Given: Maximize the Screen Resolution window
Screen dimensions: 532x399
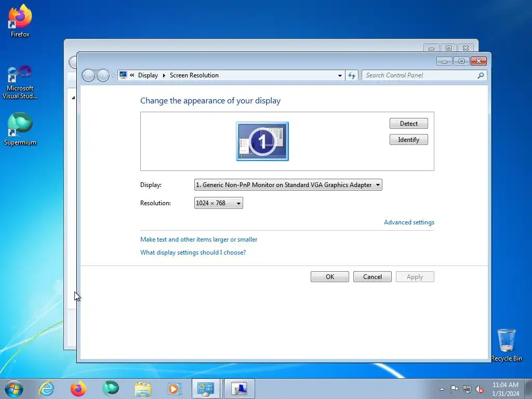Looking at the screenshot, I should tap(461, 61).
